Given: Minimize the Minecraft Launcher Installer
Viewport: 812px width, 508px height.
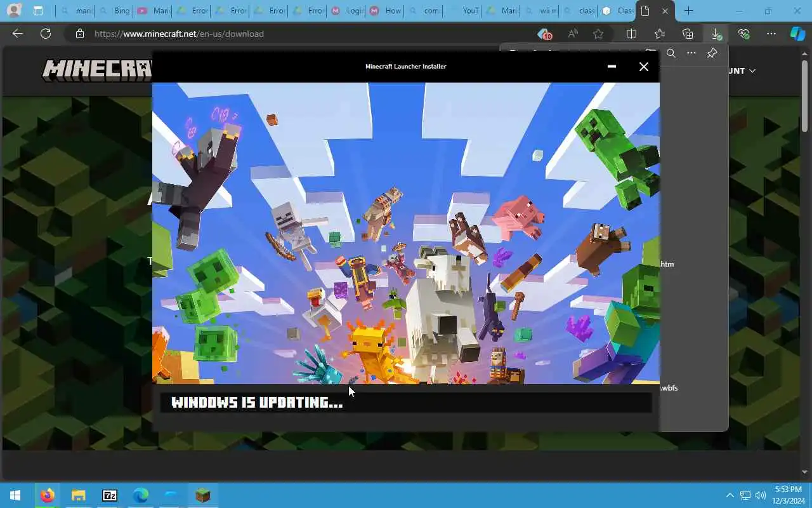Looking at the screenshot, I should [612, 67].
